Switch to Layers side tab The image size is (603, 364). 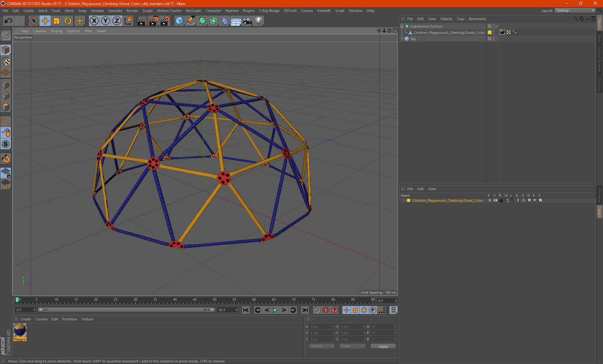point(599,212)
